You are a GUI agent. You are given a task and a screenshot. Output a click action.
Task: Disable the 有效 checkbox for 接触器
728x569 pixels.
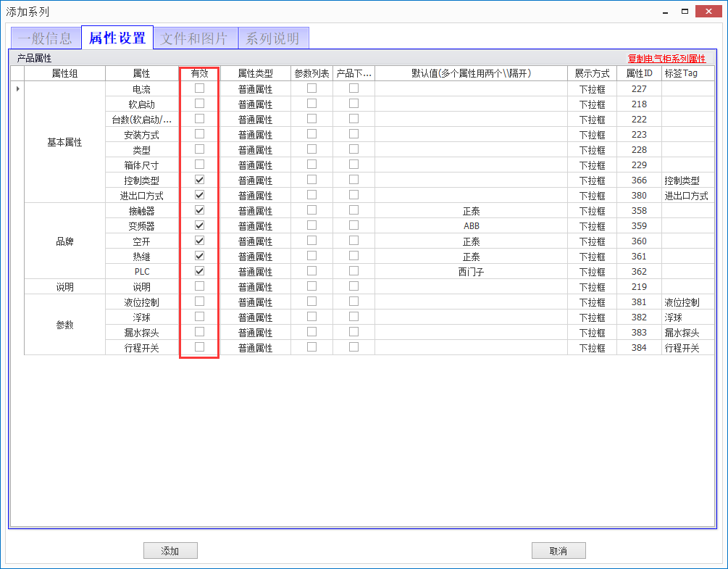coord(198,210)
